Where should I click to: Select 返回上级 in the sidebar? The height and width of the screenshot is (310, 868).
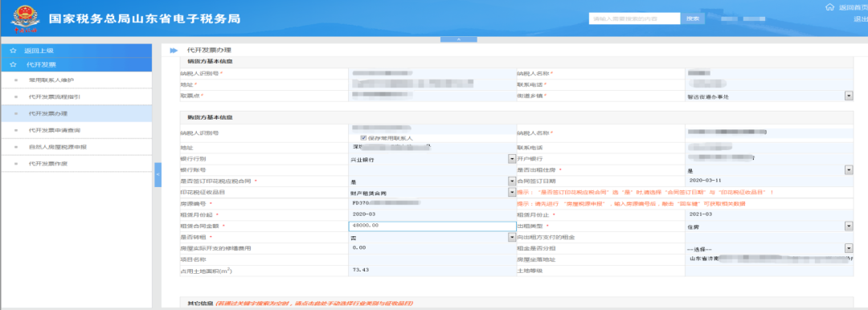click(x=76, y=51)
